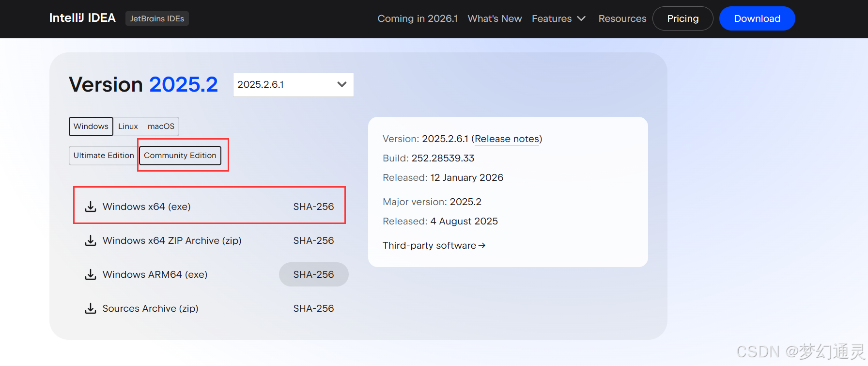The width and height of the screenshot is (868, 366).
Task: Open the Resources navigation item
Action: [x=622, y=18]
